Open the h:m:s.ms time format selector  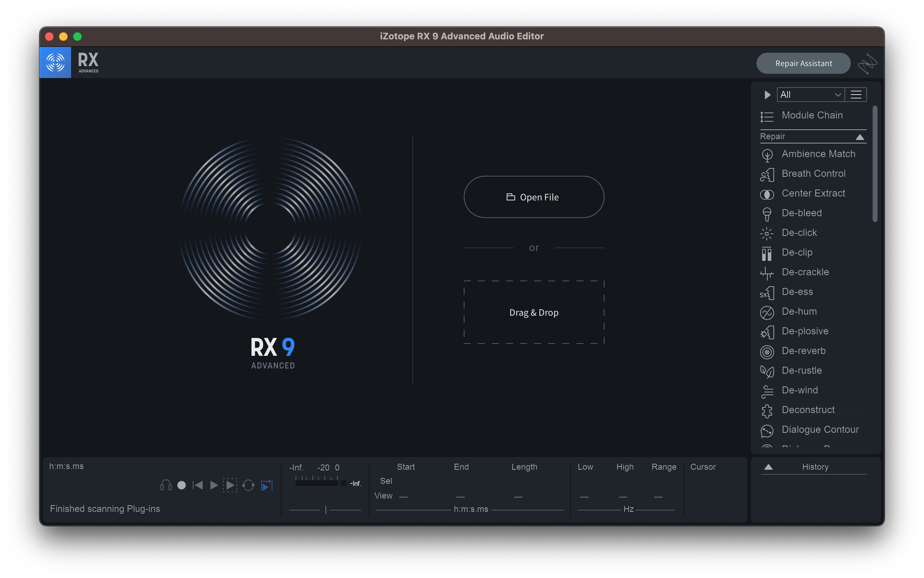click(x=67, y=466)
